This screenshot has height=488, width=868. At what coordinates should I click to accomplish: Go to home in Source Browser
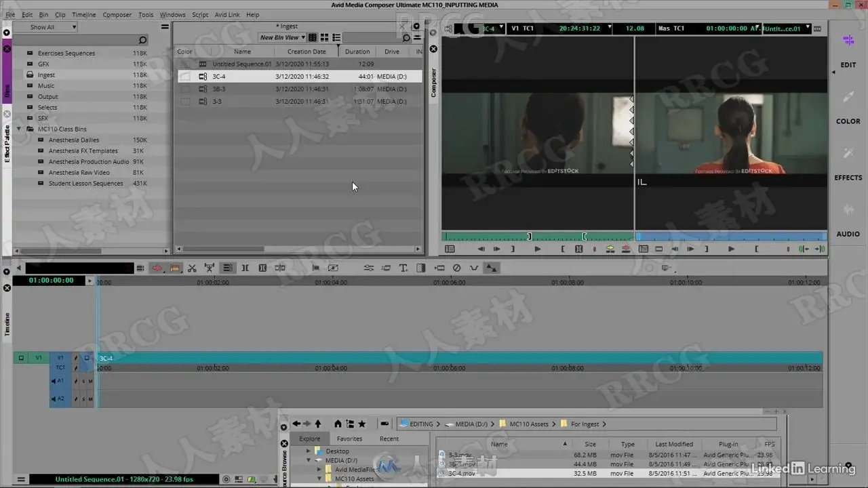(338, 424)
